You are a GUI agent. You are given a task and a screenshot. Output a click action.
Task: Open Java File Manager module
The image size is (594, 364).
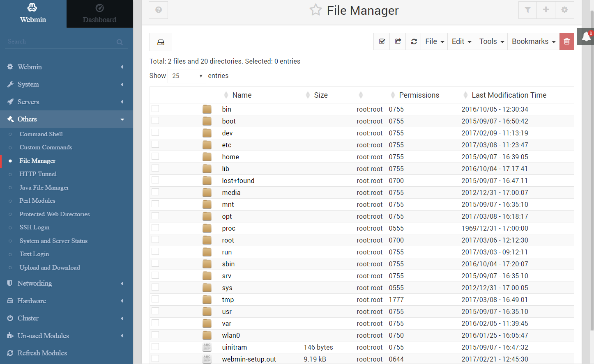point(44,188)
